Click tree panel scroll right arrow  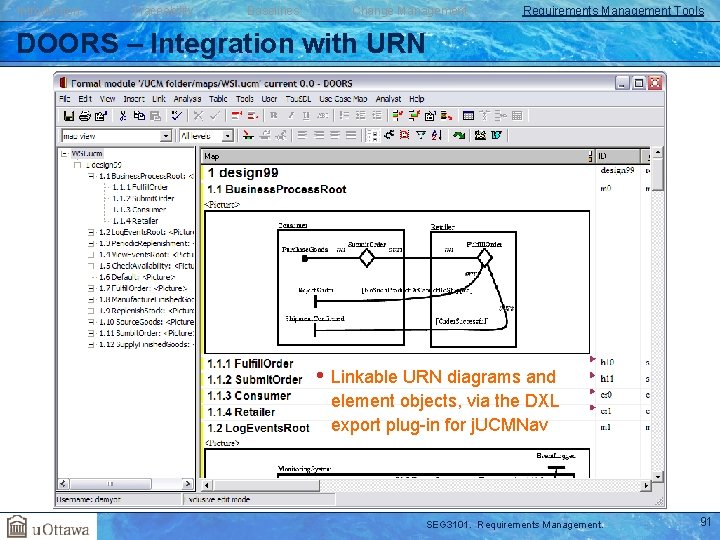(187, 484)
